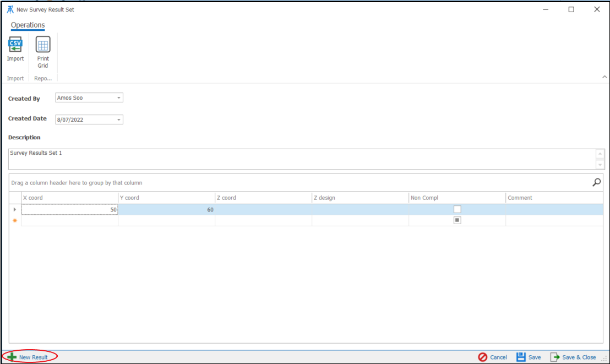This screenshot has height=364, width=610.
Task: Tick the Non Compl checkbox in first row
Action: pos(457,209)
